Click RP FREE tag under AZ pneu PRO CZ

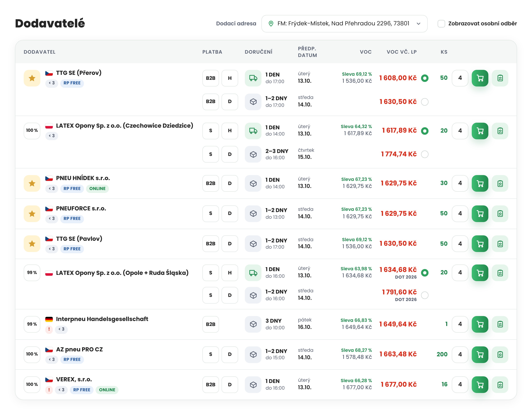pos(72,359)
